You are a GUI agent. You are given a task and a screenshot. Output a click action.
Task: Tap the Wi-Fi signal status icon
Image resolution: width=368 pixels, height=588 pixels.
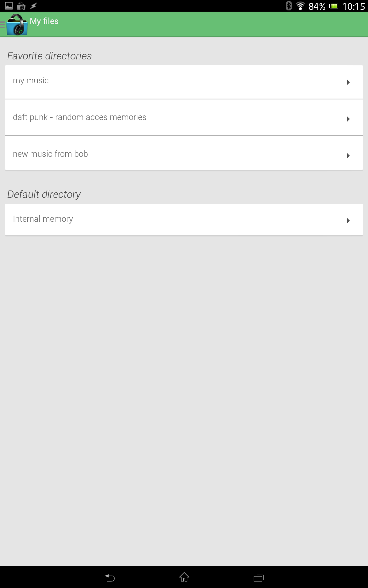(300, 6)
